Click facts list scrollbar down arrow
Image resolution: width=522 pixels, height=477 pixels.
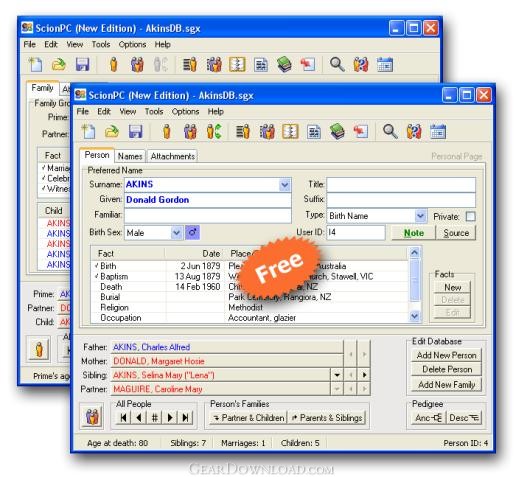pyautogui.click(x=414, y=315)
